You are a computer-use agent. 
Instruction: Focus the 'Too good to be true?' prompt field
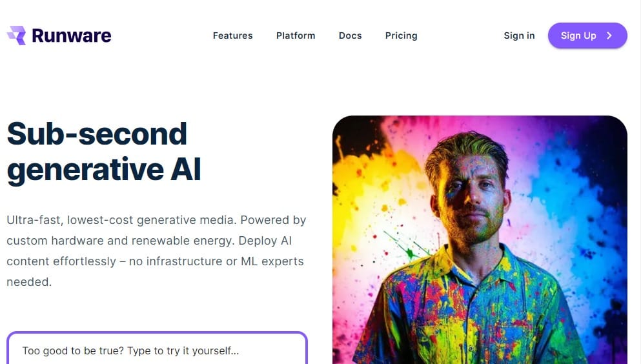(157, 349)
